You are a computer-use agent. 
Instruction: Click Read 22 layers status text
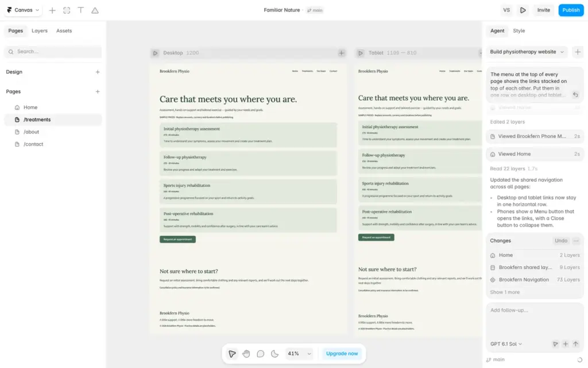tap(514, 168)
